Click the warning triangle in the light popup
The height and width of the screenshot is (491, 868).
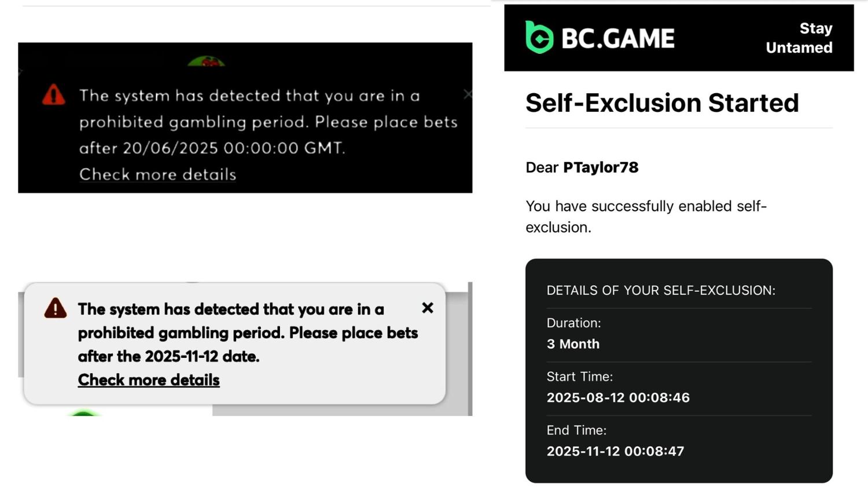click(56, 309)
